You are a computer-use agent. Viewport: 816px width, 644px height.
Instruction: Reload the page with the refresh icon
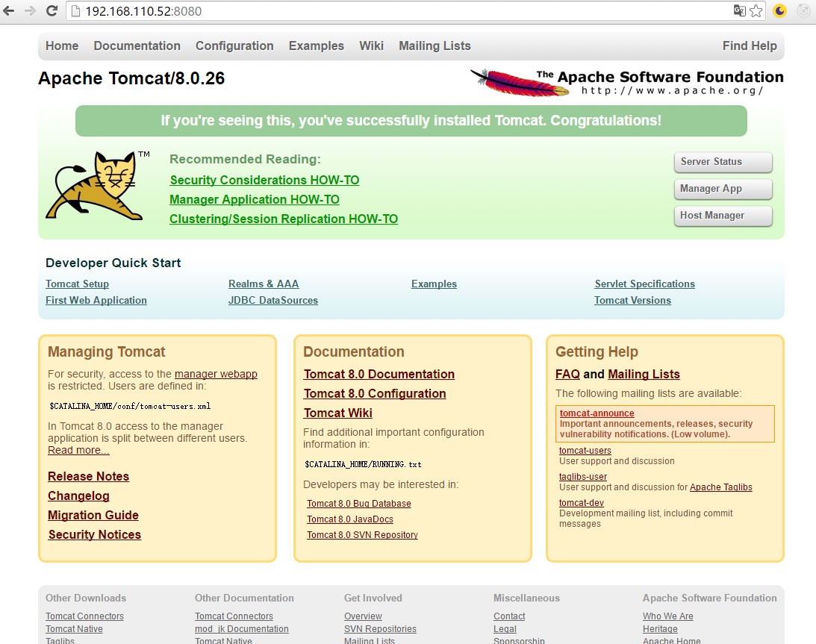[x=52, y=10]
